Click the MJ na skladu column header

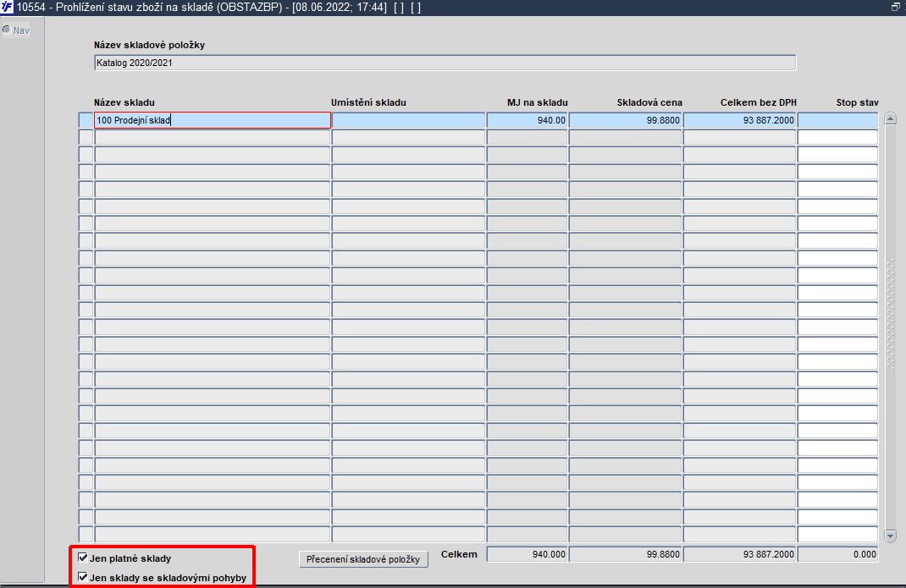538,102
